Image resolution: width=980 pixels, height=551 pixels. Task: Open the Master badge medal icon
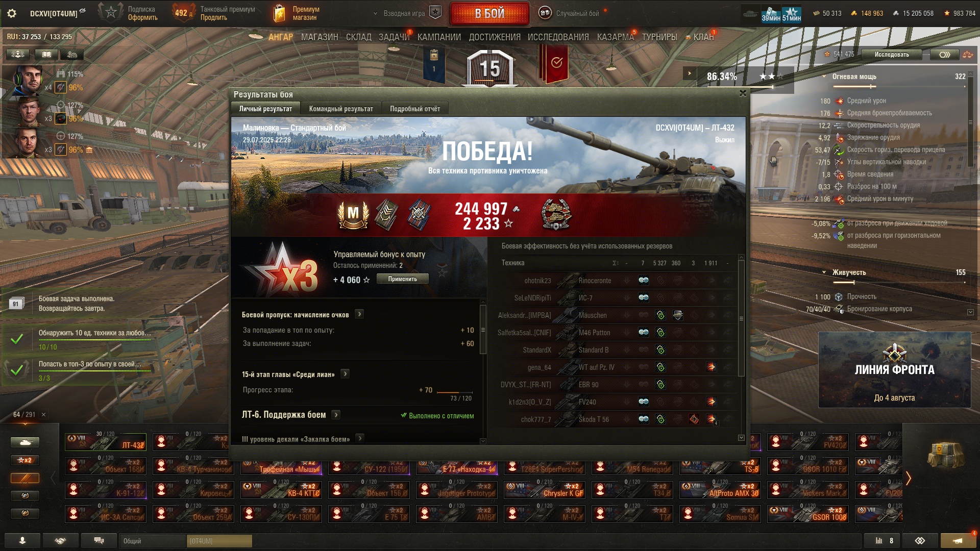tap(353, 214)
